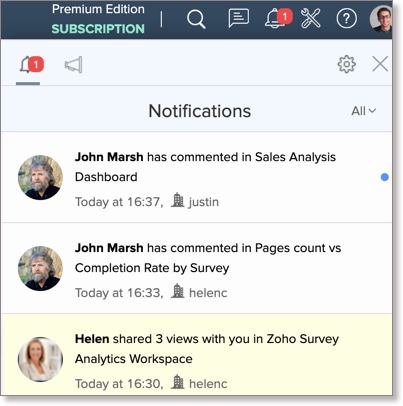Open Helen shared 3 views notification
The image size is (403, 406).
pos(197,355)
